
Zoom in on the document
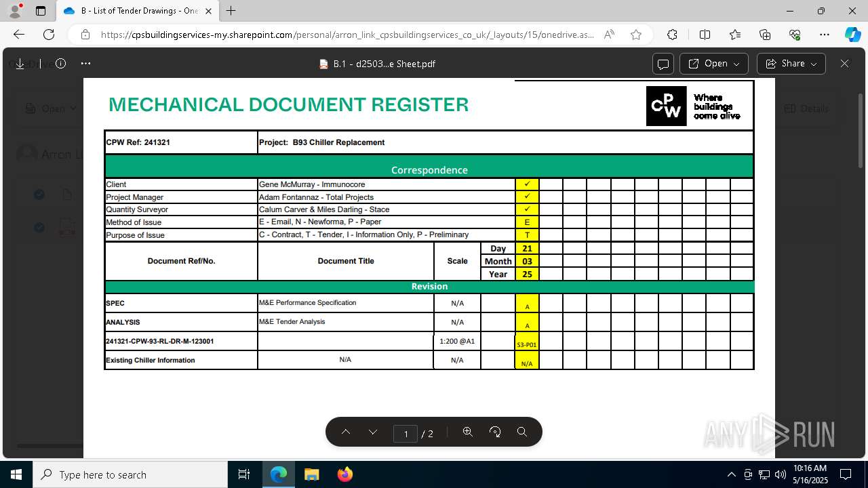click(467, 432)
